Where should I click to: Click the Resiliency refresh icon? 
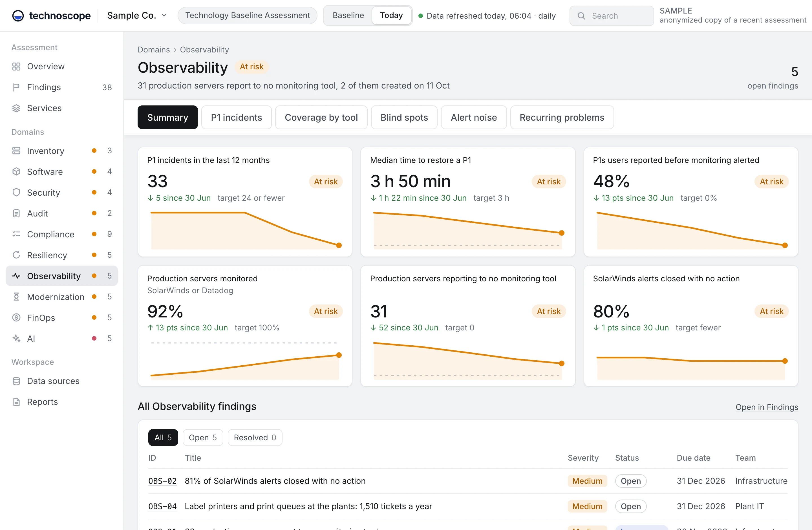(16, 255)
